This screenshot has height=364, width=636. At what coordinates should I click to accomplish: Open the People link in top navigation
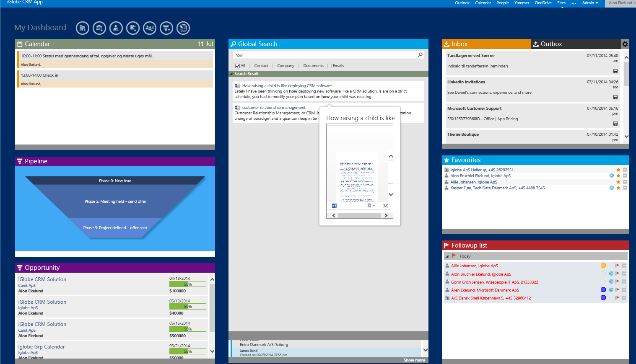pyautogui.click(x=502, y=3)
